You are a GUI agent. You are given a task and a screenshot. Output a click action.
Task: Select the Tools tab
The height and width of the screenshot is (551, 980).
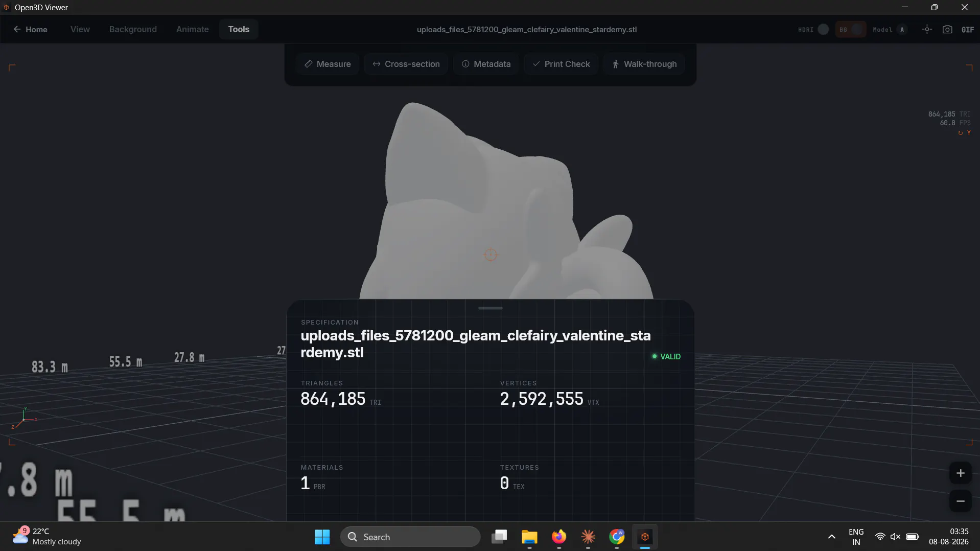tap(239, 29)
